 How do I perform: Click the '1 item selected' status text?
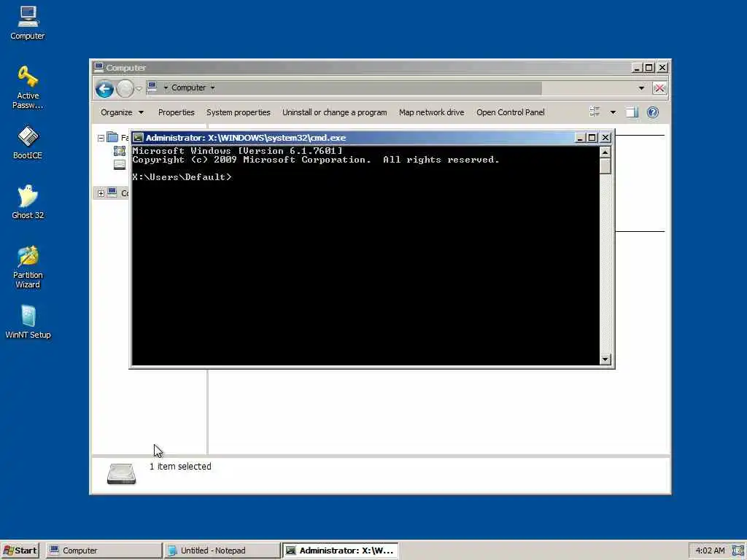[180, 467]
